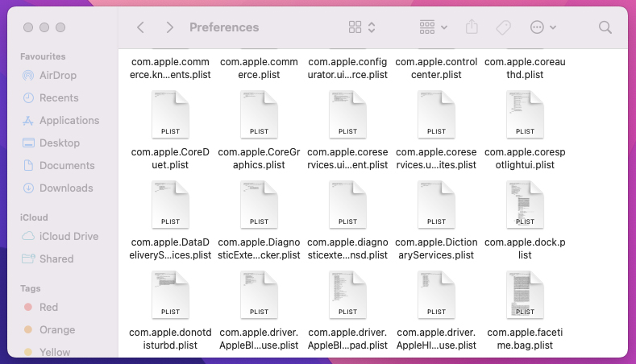Click the com.apple.commerce.kn...ents.plist file name

coord(170,68)
